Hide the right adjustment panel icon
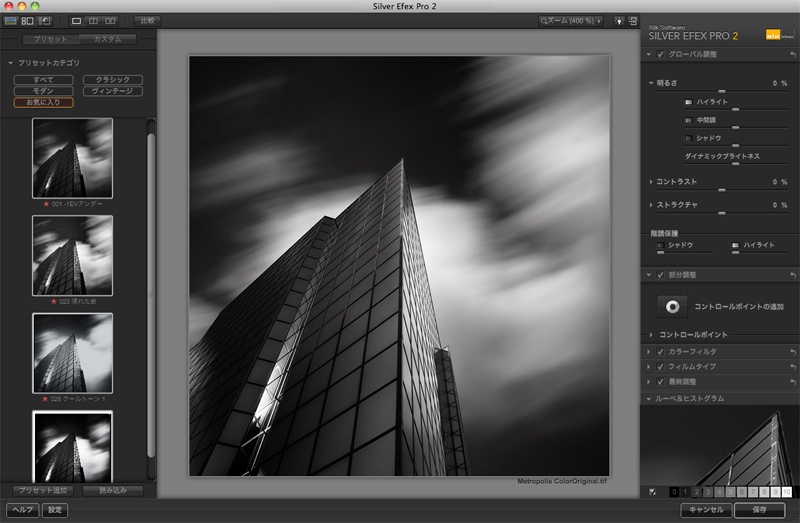 coord(633,21)
